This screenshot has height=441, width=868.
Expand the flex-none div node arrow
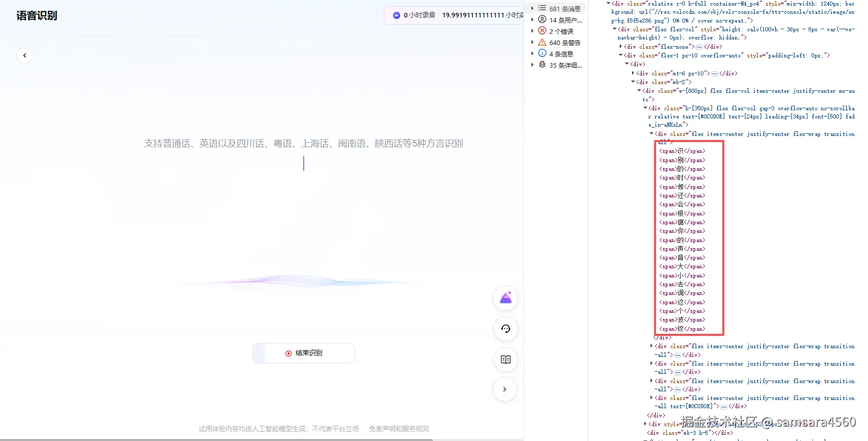(x=621, y=47)
